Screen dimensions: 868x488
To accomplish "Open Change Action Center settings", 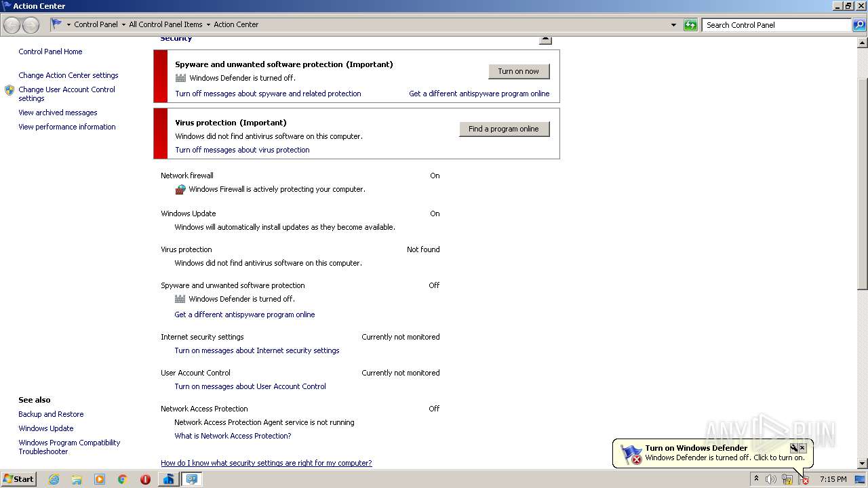I will pyautogui.click(x=68, y=75).
